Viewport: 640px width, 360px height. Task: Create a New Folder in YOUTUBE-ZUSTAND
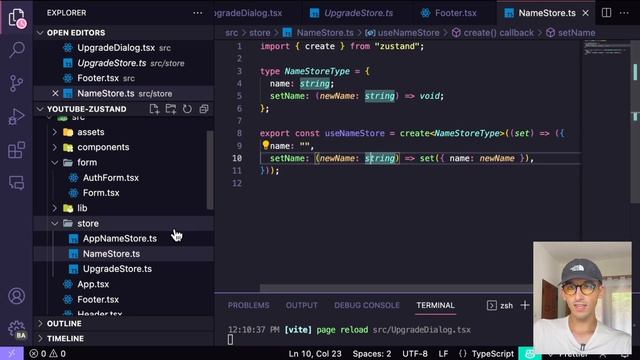tap(171, 109)
